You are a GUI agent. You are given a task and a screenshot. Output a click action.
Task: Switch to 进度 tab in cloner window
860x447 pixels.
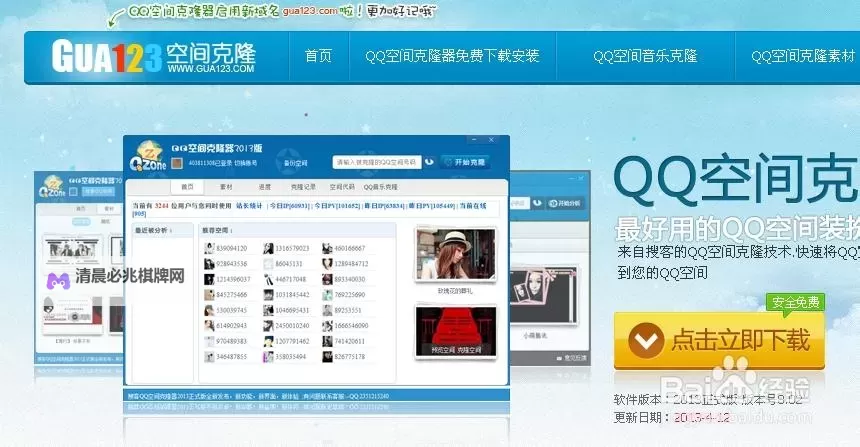(264, 187)
